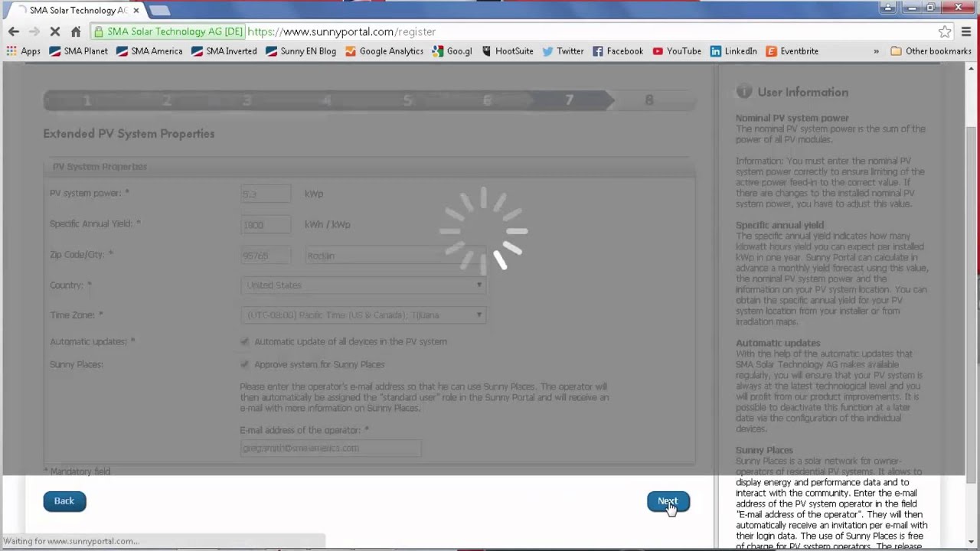Click the scrollbar up arrow
The width and height of the screenshot is (980, 551).
(972, 68)
